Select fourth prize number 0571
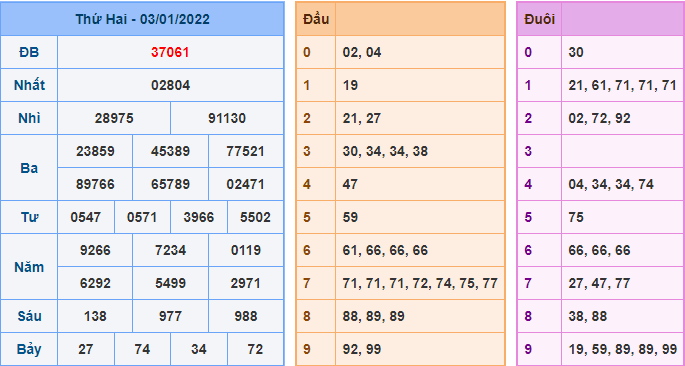This screenshot has height=366, width=685. coord(142,217)
